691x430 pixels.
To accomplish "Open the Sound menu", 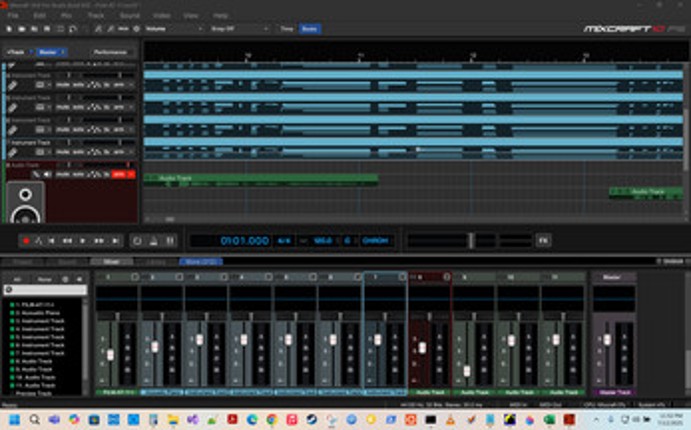I will tap(128, 16).
